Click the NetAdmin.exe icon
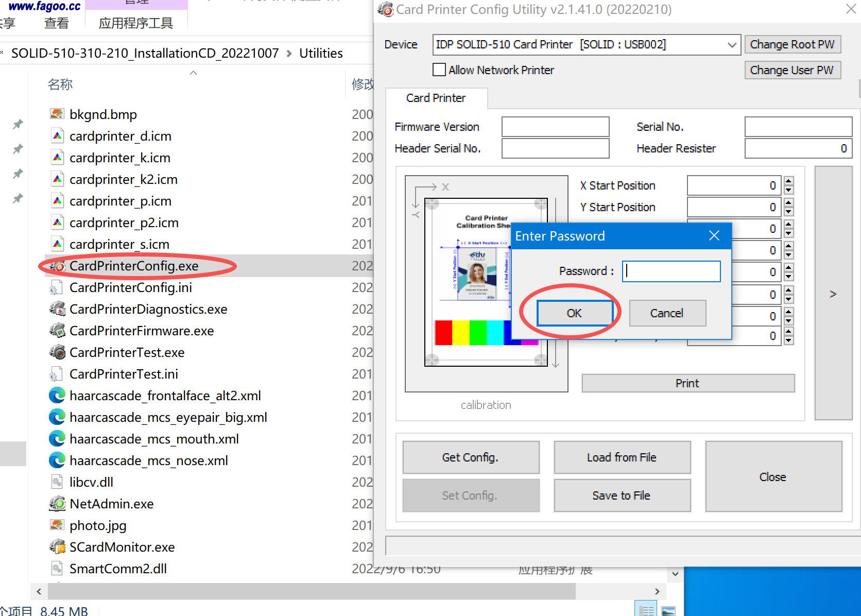 [x=57, y=504]
